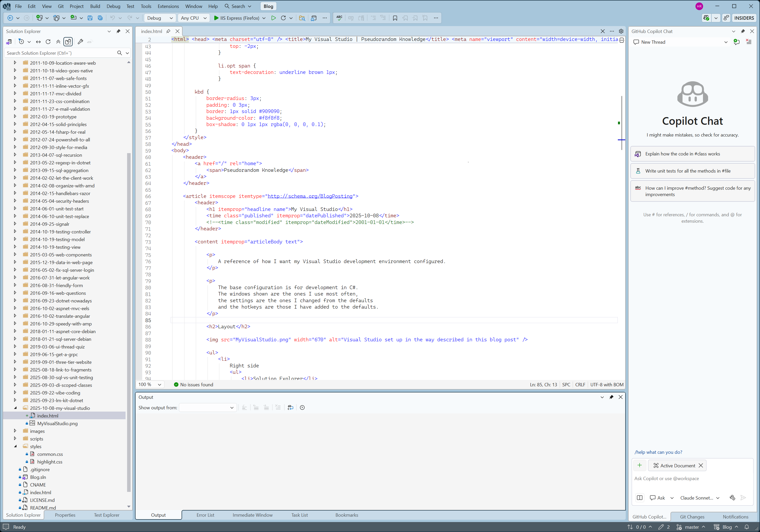
Task: Open the Debug configuration dropdown
Action: (x=160, y=18)
